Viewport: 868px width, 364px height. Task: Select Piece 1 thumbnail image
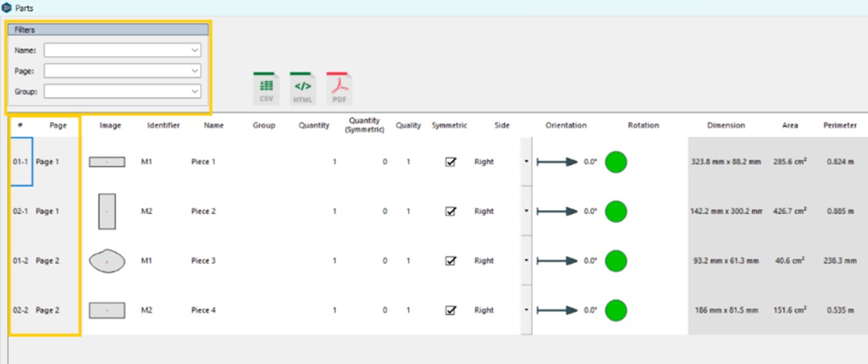pyautogui.click(x=107, y=162)
